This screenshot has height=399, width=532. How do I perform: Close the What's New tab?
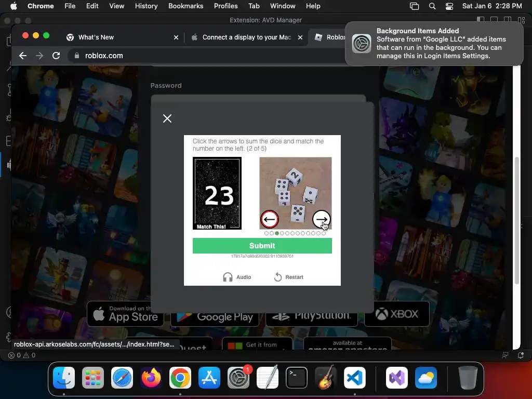coord(176,37)
